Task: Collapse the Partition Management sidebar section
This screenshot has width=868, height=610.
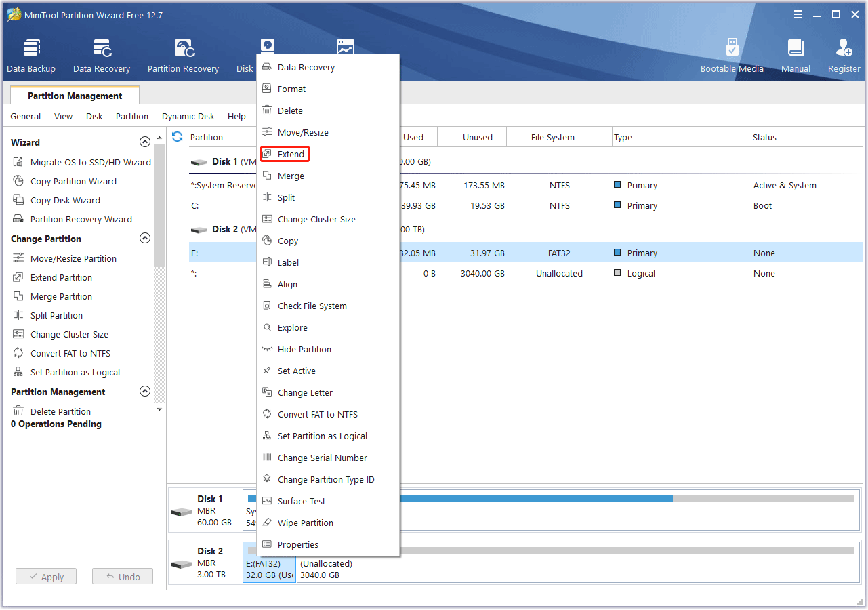Action: [144, 392]
